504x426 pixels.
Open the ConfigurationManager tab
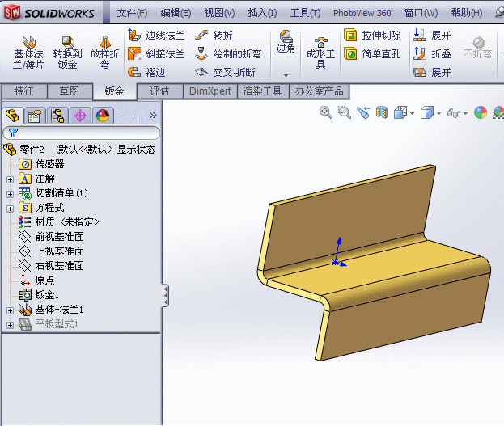[57, 116]
